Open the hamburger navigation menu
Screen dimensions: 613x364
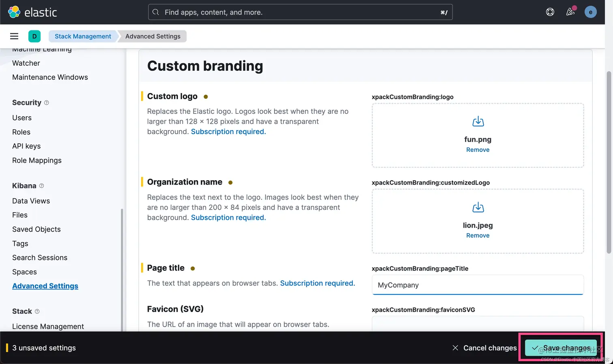[x=14, y=36]
